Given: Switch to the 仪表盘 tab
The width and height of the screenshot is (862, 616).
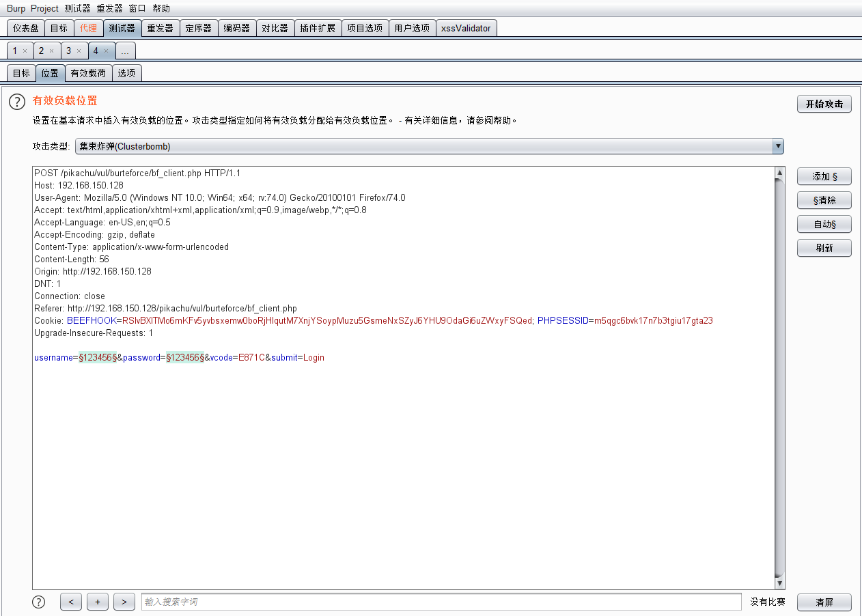Looking at the screenshot, I should (26, 28).
